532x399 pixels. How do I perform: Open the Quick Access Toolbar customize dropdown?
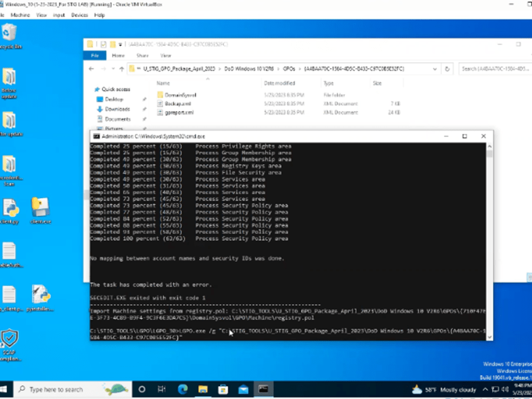(121, 44)
